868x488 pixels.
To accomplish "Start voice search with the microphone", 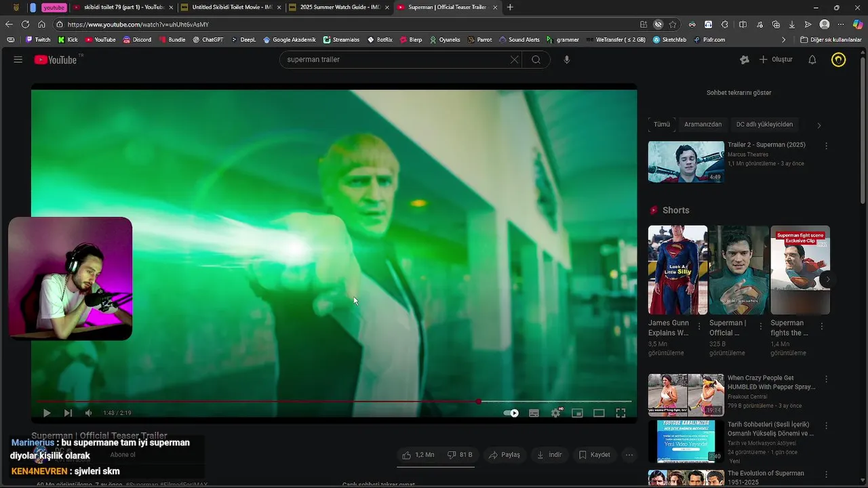I will click(x=567, y=60).
